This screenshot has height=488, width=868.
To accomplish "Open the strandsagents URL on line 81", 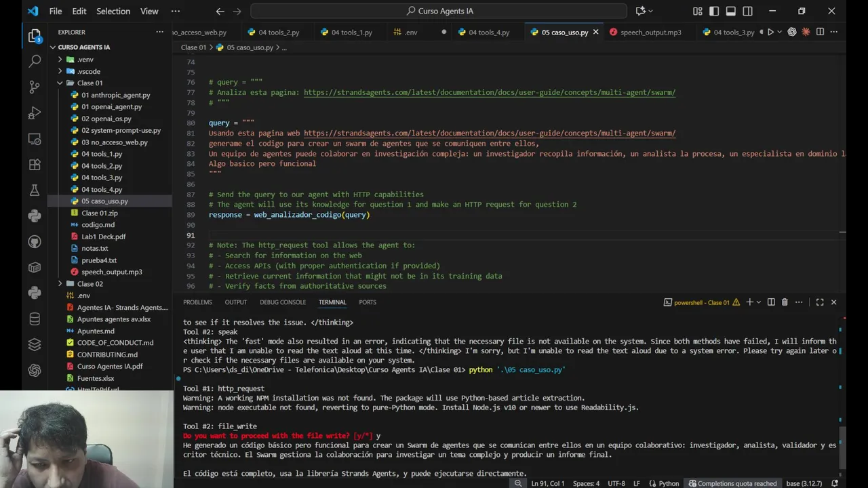I will [x=490, y=134].
